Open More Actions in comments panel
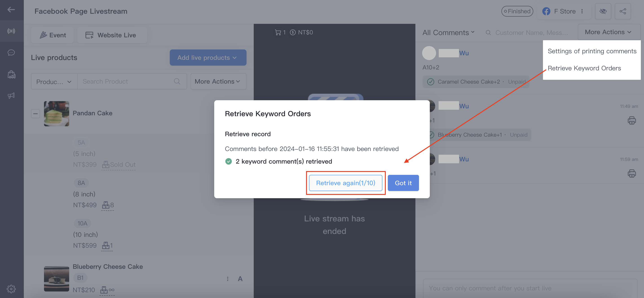This screenshot has height=298, width=644. tap(609, 32)
